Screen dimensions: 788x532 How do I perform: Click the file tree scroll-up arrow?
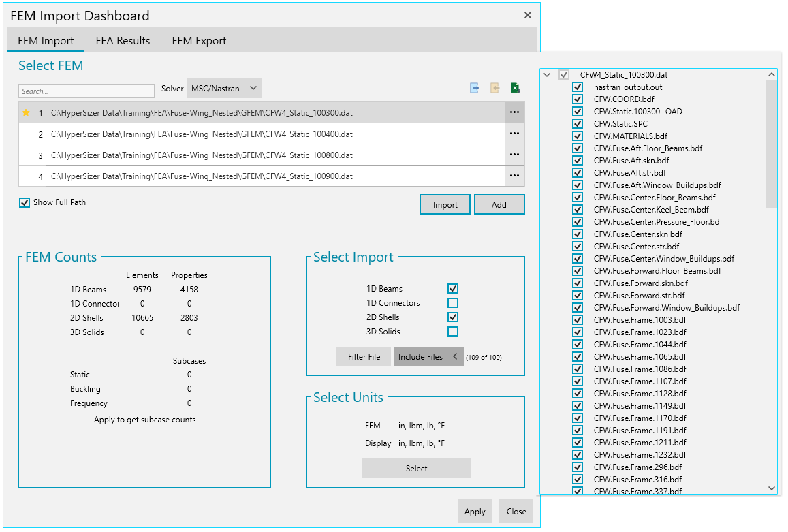(772, 74)
